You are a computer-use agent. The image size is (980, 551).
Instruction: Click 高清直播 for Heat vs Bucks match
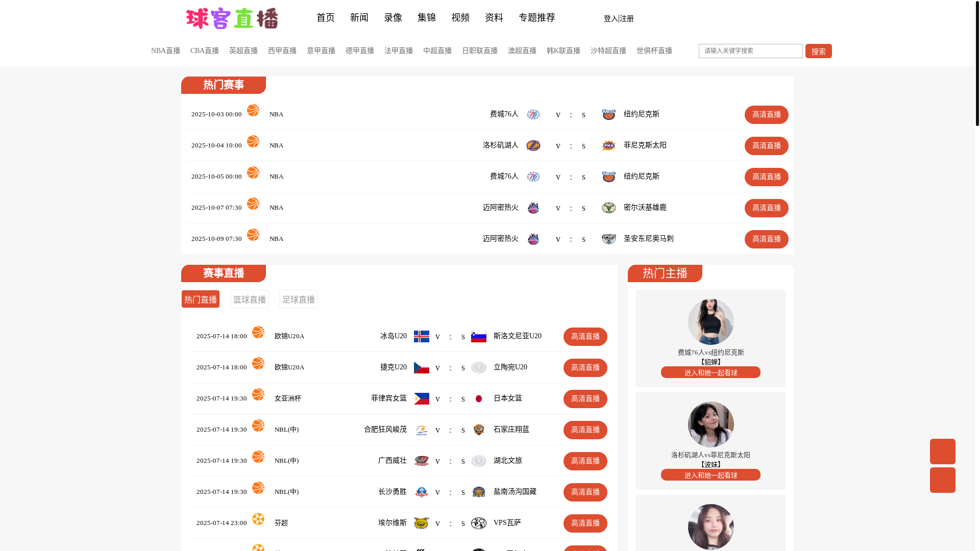(x=767, y=208)
